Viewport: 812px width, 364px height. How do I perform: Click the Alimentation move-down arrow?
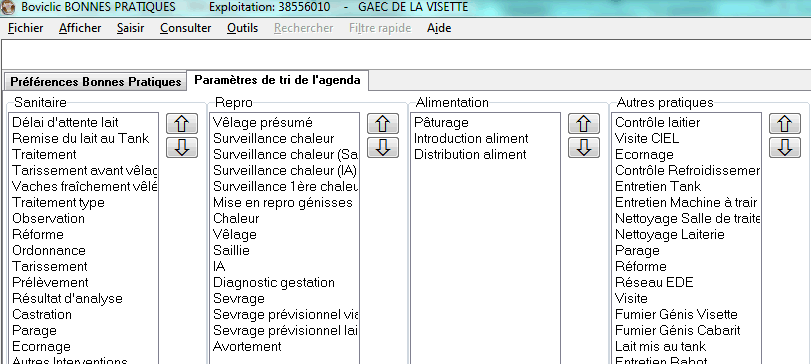click(584, 148)
